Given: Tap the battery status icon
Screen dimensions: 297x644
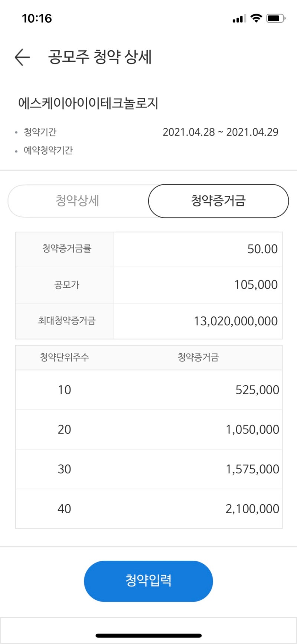Looking at the screenshot, I should pyautogui.click(x=275, y=18).
